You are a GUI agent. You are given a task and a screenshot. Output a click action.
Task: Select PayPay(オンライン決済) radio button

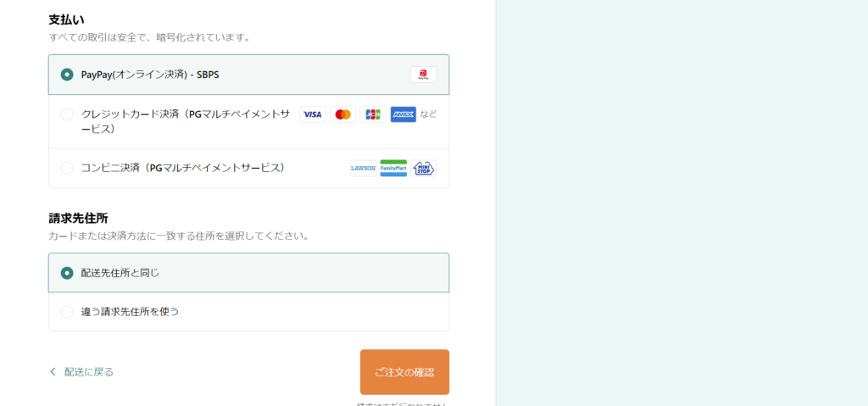click(x=67, y=75)
